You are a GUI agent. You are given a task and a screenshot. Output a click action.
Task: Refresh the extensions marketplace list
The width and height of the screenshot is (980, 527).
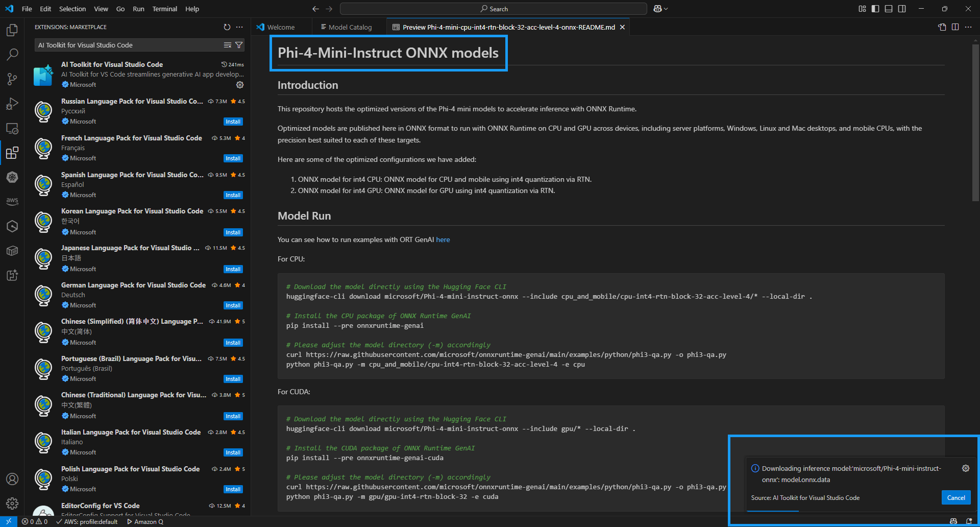(x=227, y=27)
